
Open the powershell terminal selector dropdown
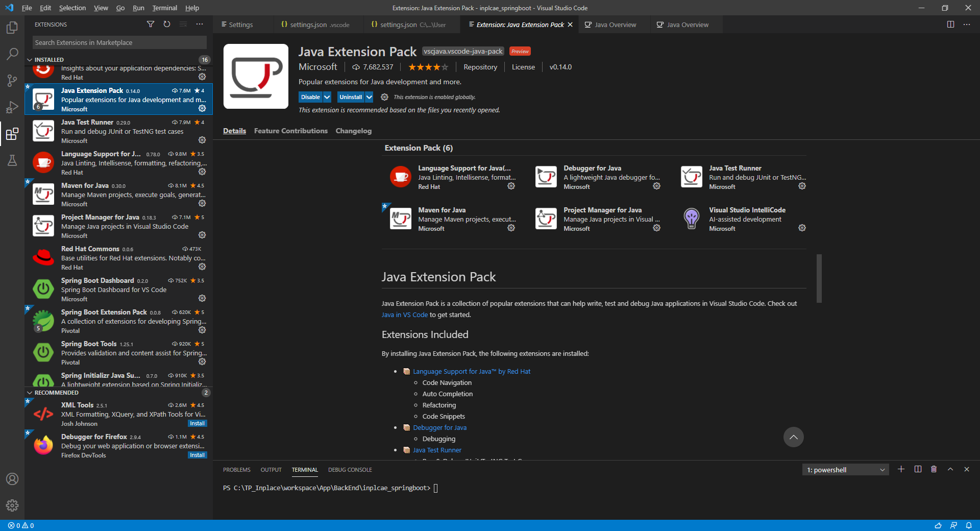(845, 470)
